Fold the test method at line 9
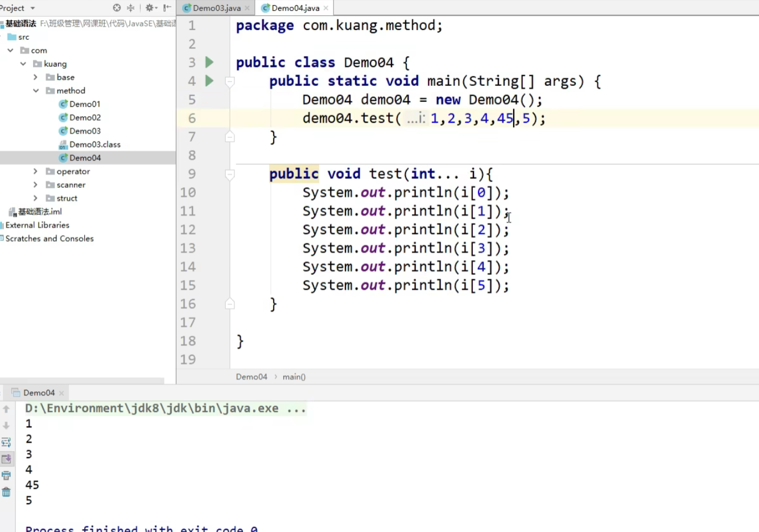Viewport: 759px width, 532px height. click(x=230, y=174)
